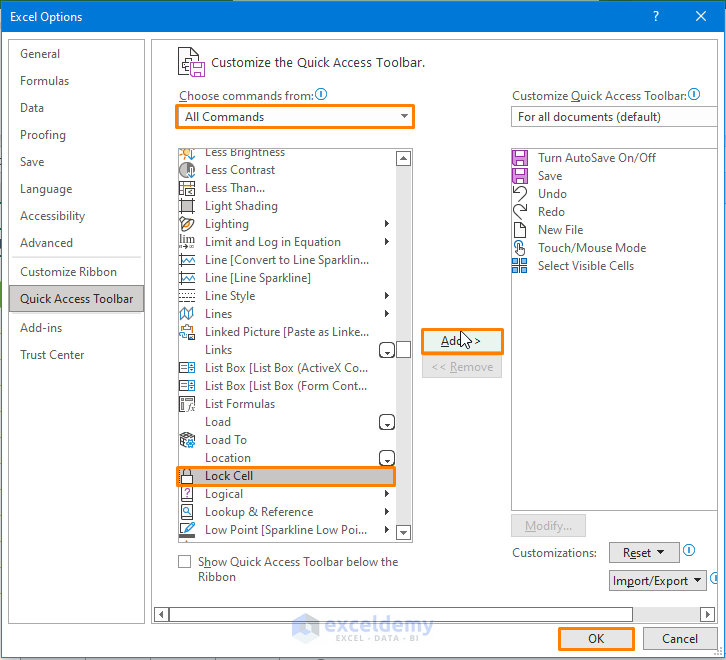Click the Lighting command icon

(x=187, y=224)
